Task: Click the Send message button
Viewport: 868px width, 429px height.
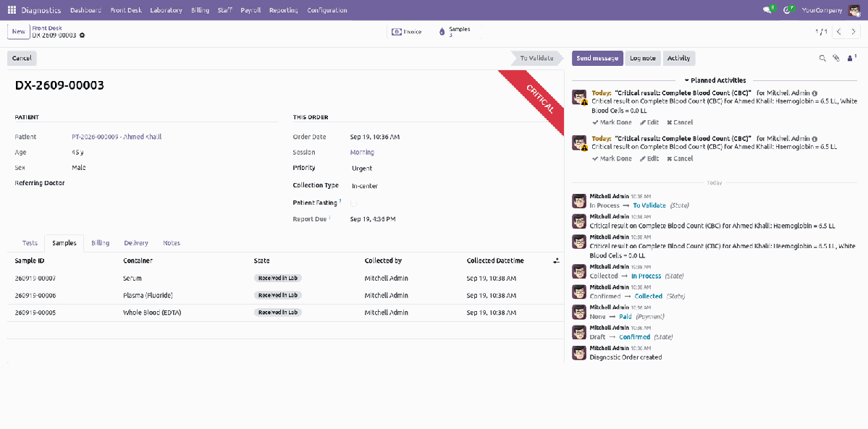Action: [597, 58]
